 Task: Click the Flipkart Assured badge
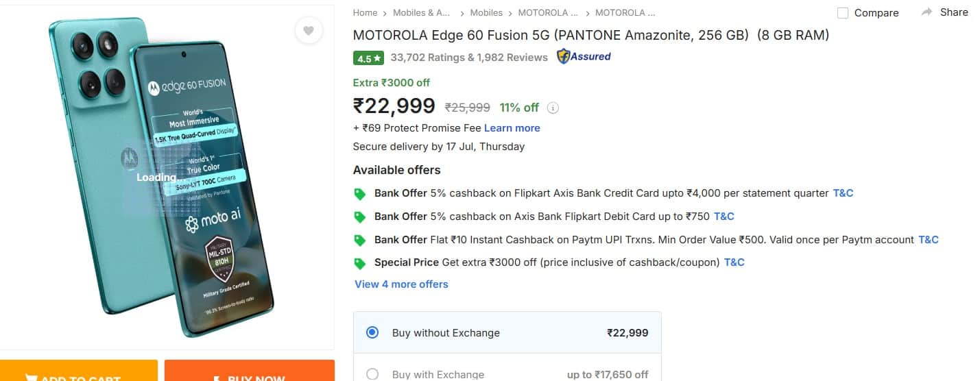point(584,57)
